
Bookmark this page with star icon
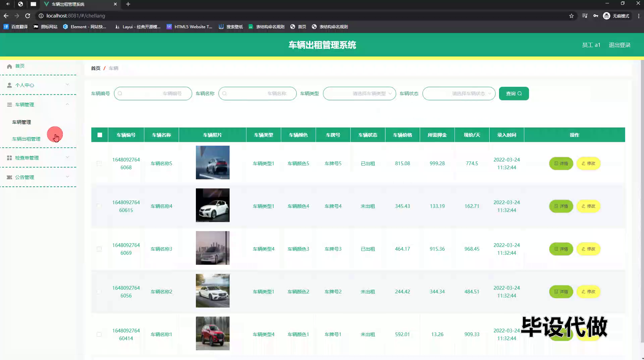572,16
